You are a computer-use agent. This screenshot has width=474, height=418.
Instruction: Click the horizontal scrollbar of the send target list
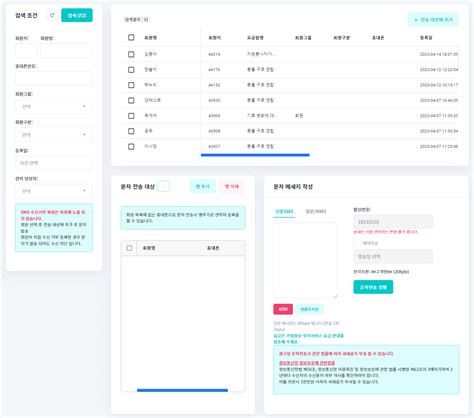(x=182, y=390)
